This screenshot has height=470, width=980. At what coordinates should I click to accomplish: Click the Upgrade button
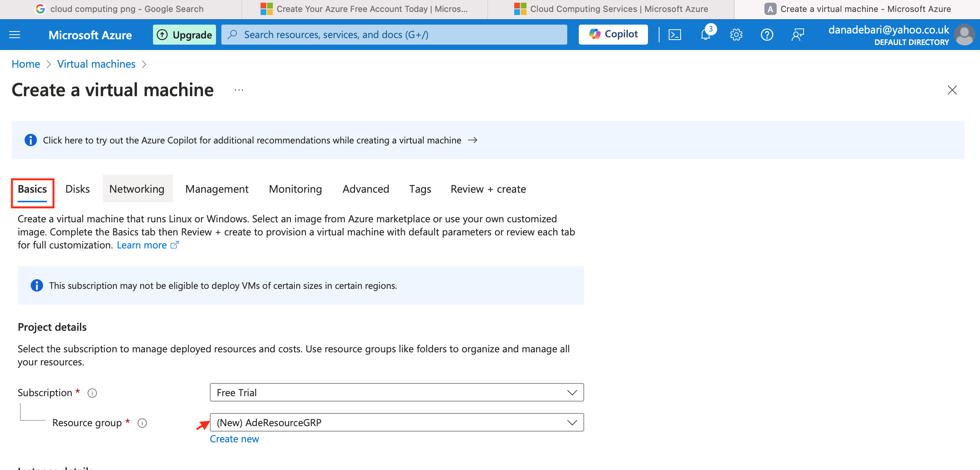(x=184, y=35)
